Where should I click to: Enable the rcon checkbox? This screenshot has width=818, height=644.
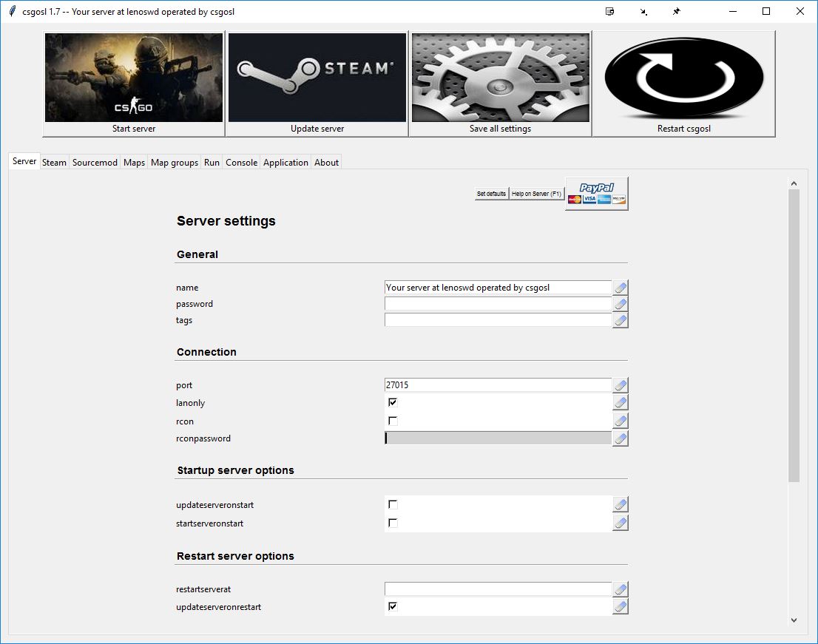393,420
